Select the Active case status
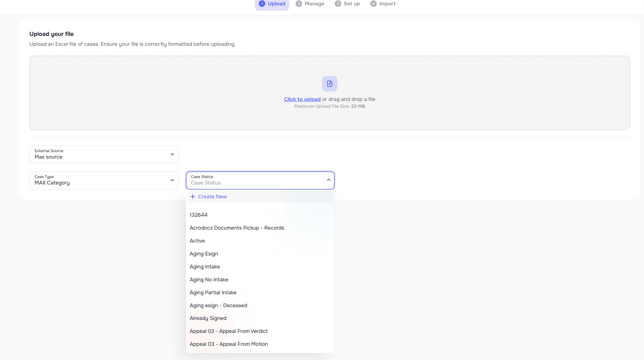 197,241
